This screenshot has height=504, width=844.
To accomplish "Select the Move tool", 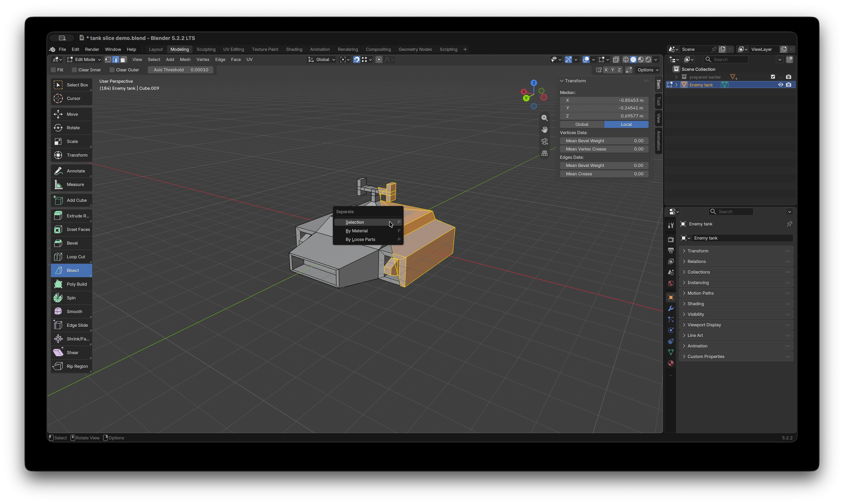I will tap(71, 114).
